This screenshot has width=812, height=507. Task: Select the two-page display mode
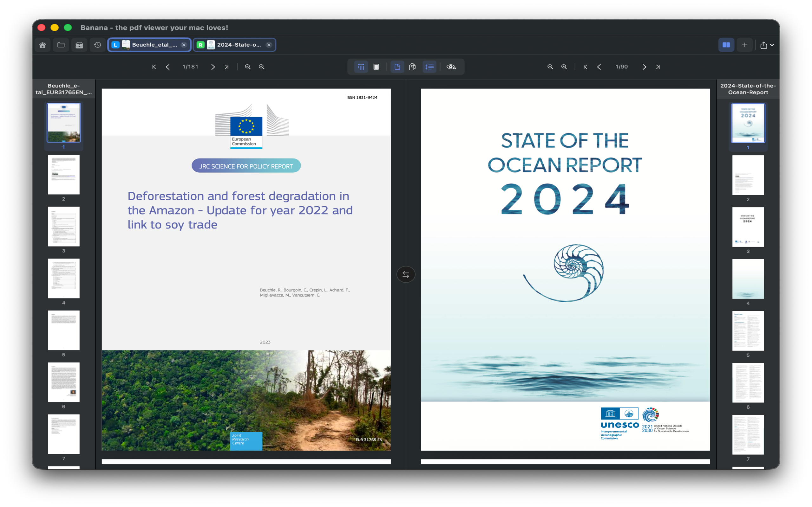412,67
